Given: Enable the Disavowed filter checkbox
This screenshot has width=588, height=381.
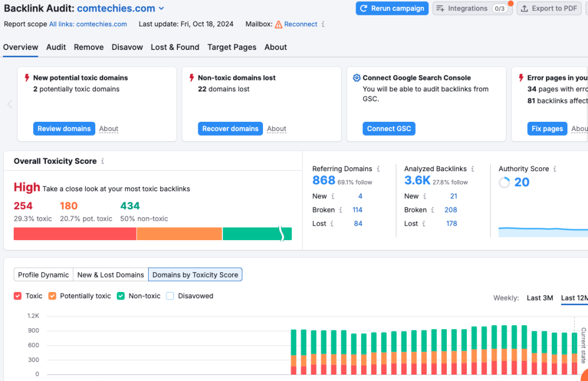Looking at the screenshot, I should pos(169,295).
